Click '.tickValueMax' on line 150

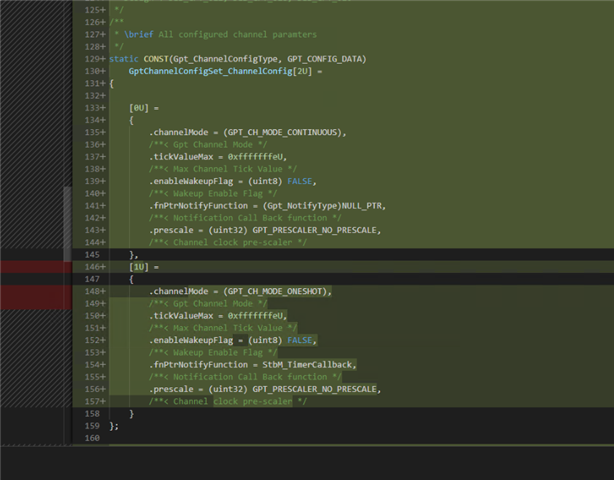(x=181, y=316)
